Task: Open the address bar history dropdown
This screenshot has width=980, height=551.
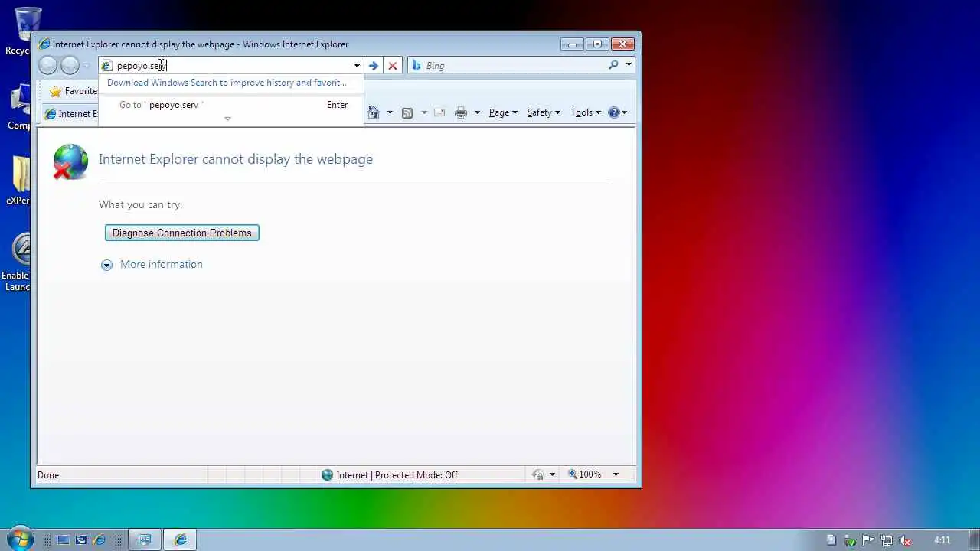Action: tap(357, 66)
